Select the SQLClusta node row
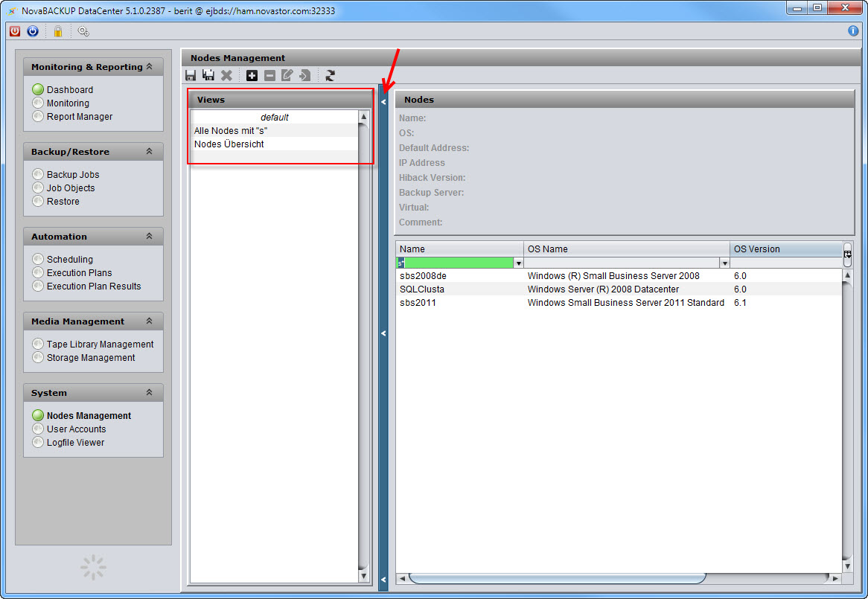Image resolution: width=868 pixels, height=599 pixels. [x=619, y=289]
